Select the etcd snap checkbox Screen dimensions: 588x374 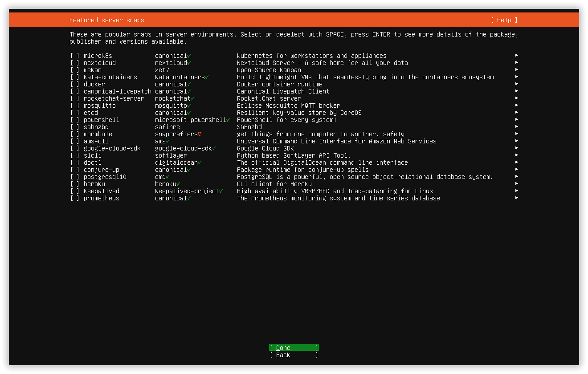coord(75,113)
